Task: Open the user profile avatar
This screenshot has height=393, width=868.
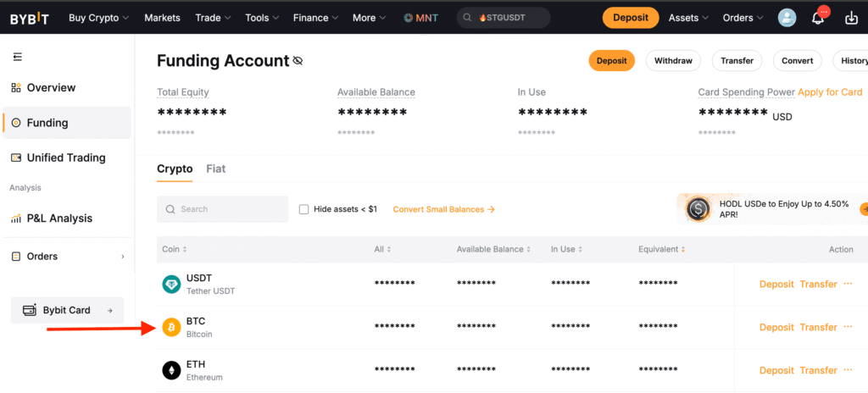Action: pos(787,18)
